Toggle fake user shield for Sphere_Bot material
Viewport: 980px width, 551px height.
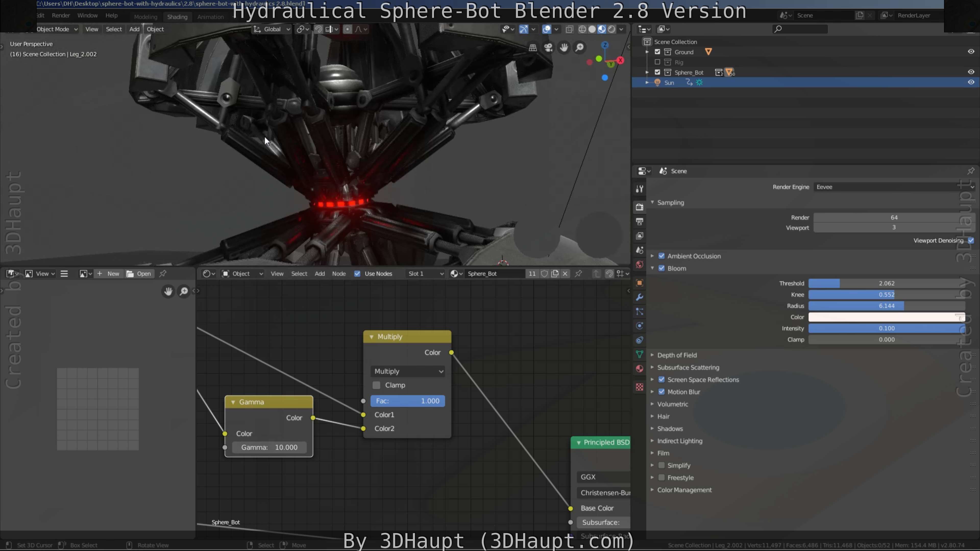coord(544,273)
